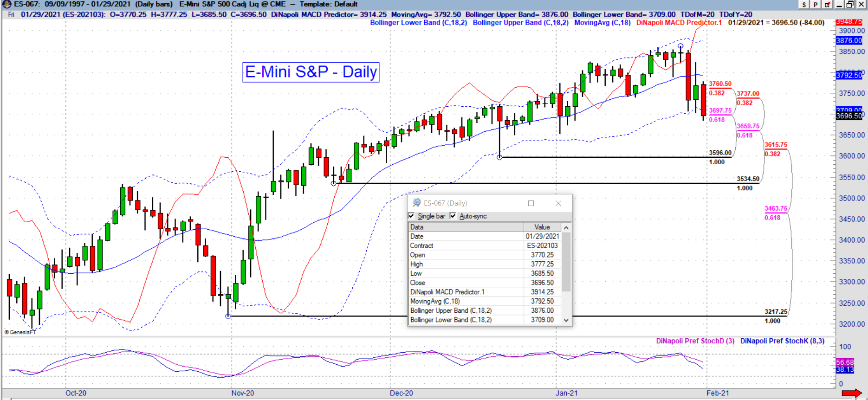Close the ES-067 chart window
The width and height of the screenshot is (868, 400).
click(861, 5)
